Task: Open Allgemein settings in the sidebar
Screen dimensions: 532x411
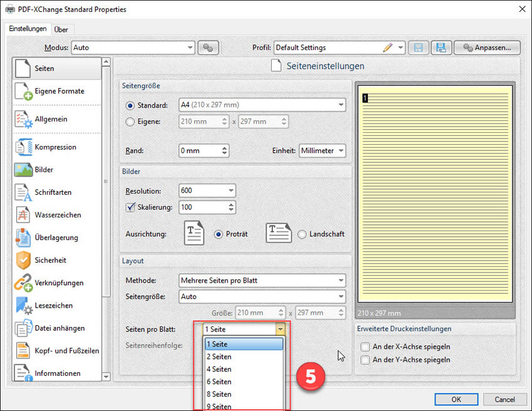Action: pyautogui.click(x=57, y=119)
